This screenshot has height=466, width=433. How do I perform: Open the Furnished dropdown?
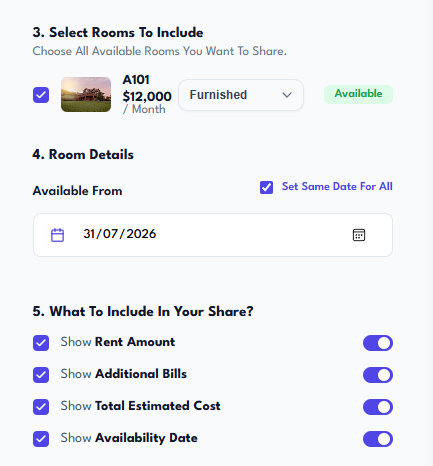[x=241, y=95]
